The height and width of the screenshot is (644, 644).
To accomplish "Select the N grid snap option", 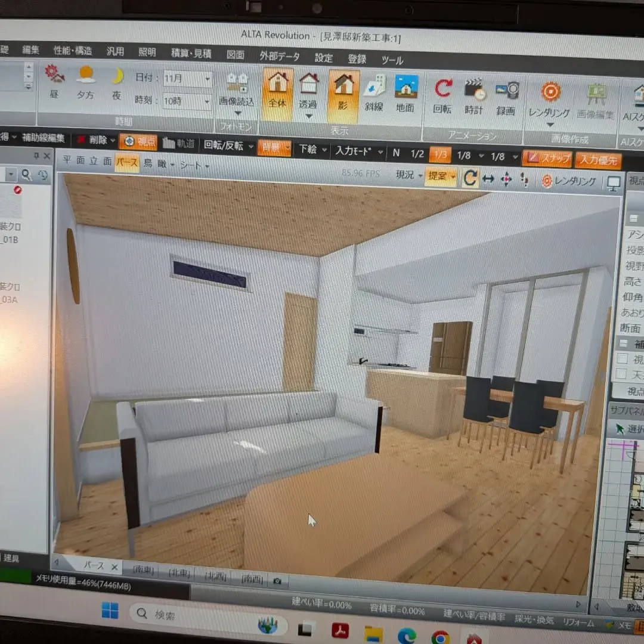I will point(396,153).
